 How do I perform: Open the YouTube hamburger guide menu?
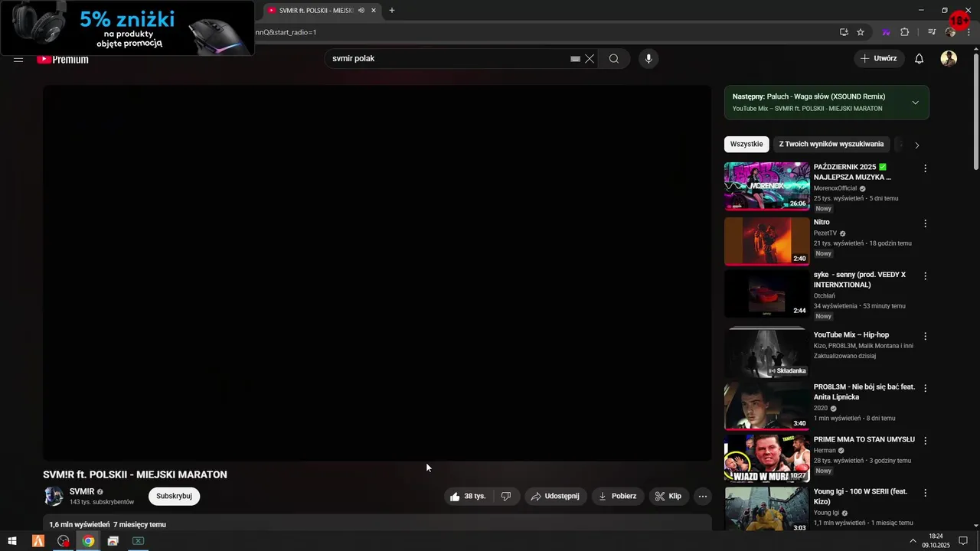pyautogui.click(x=18, y=59)
